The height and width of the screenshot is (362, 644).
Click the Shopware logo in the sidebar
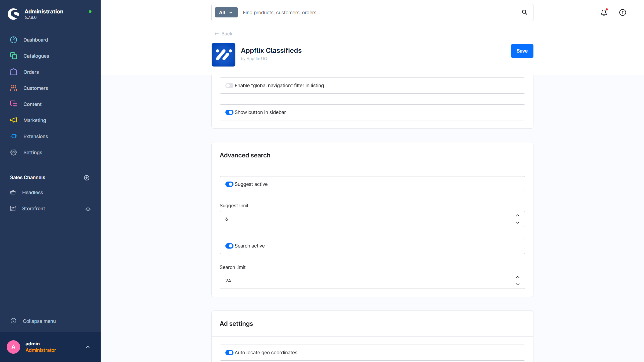13,14
